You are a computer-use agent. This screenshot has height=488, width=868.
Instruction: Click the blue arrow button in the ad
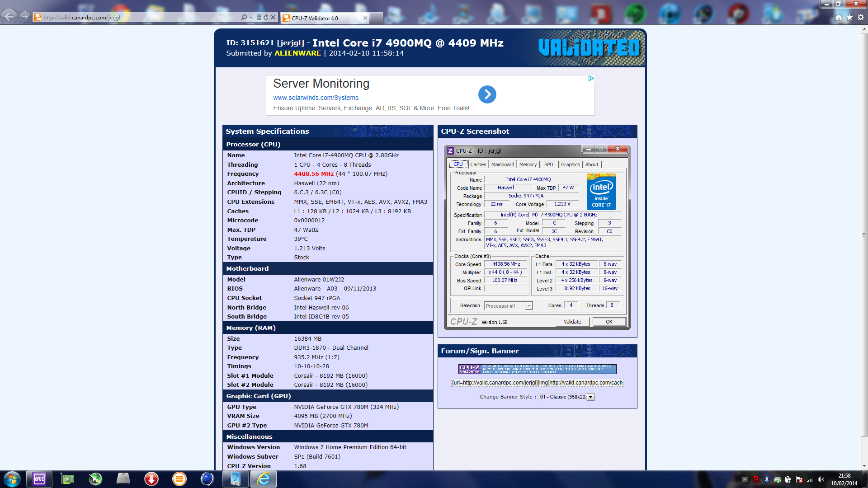[x=487, y=94]
